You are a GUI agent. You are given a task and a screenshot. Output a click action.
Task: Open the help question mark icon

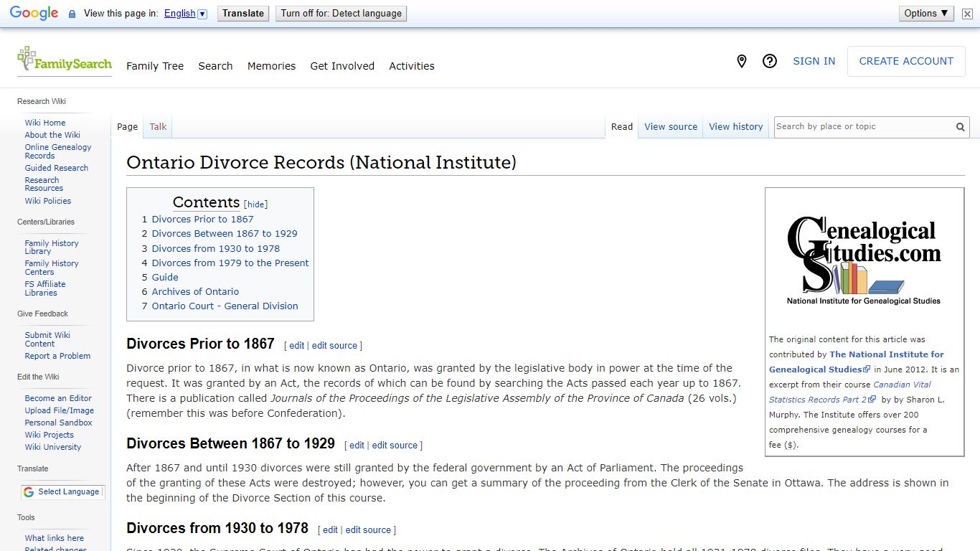(x=770, y=61)
